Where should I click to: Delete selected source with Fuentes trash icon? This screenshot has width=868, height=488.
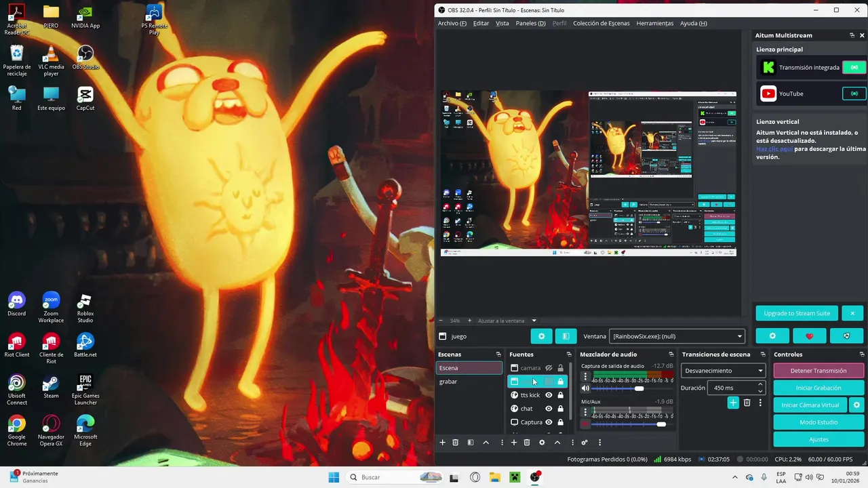[x=527, y=443]
